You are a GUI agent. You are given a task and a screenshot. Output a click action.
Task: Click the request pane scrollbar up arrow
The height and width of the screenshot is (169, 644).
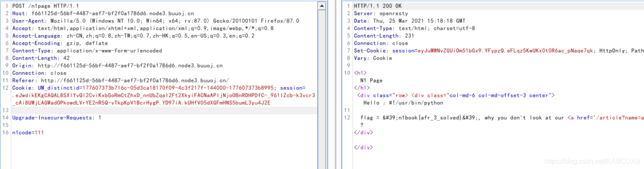coord(322,6)
